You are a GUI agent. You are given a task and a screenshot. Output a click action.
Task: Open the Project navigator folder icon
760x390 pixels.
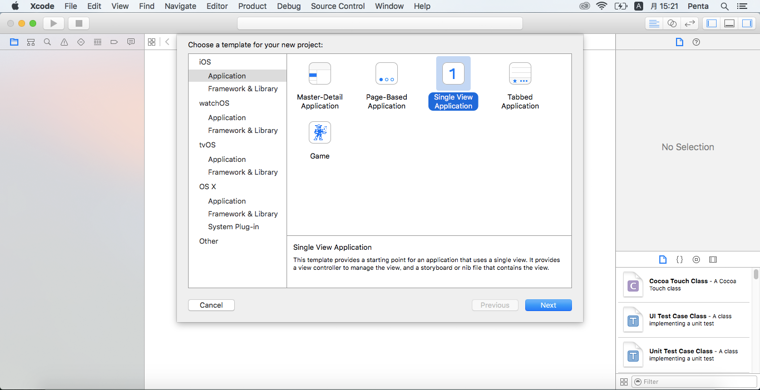[x=14, y=42]
